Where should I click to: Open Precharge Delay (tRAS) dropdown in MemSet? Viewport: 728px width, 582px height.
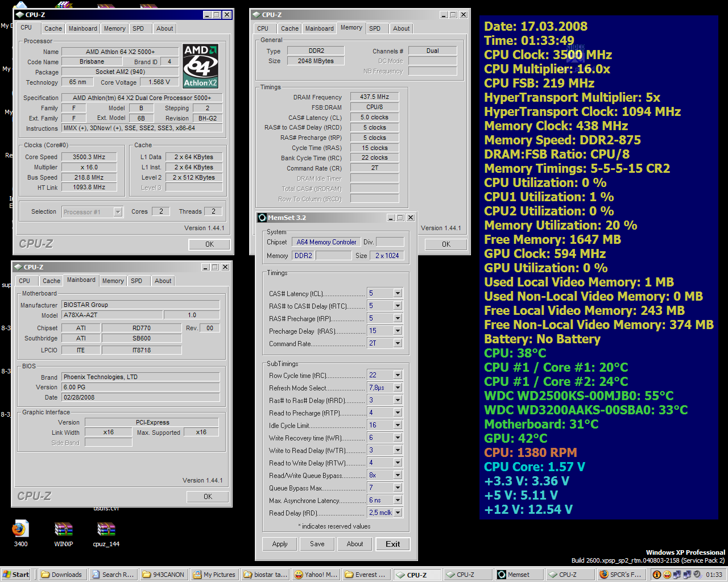tap(398, 331)
